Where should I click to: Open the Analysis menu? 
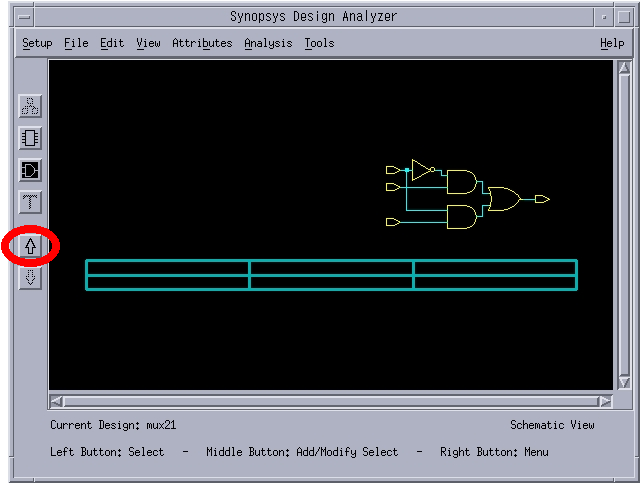[x=268, y=43]
